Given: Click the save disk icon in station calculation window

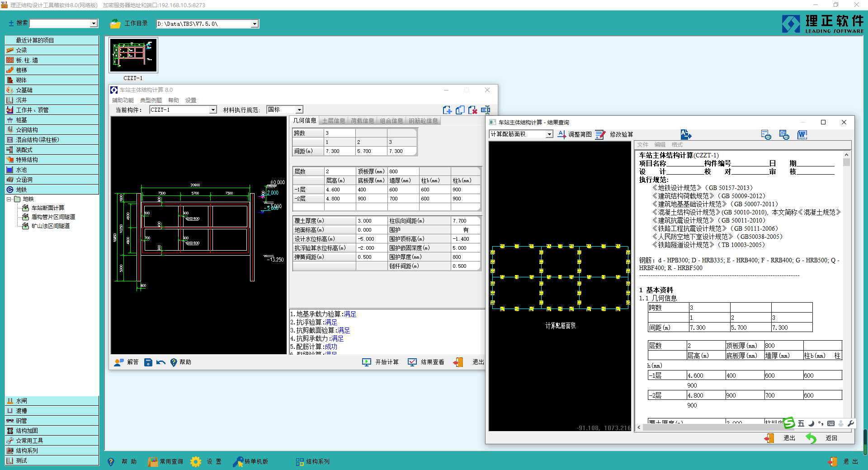Looking at the screenshot, I should pyautogui.click(x=148, y=362).
